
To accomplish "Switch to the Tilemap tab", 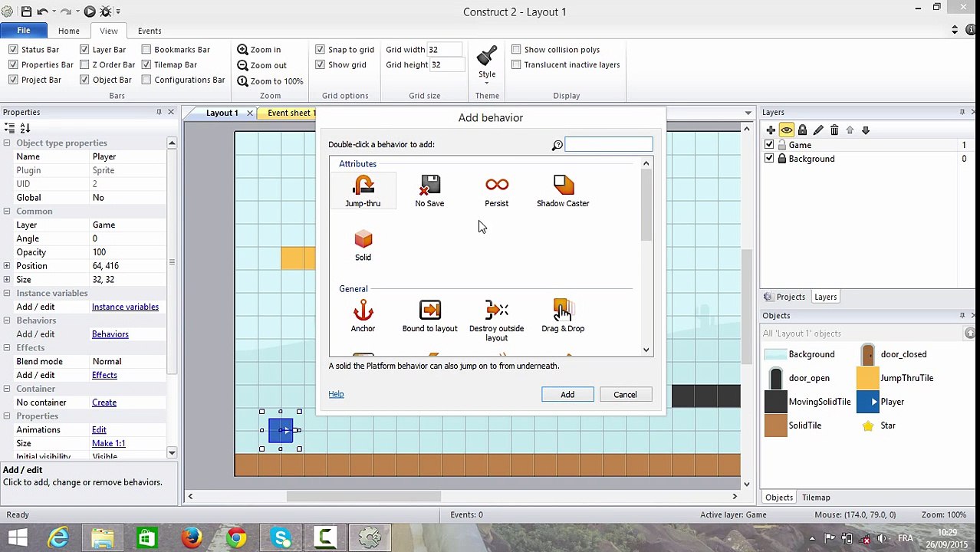I will (x=816, y=498).
